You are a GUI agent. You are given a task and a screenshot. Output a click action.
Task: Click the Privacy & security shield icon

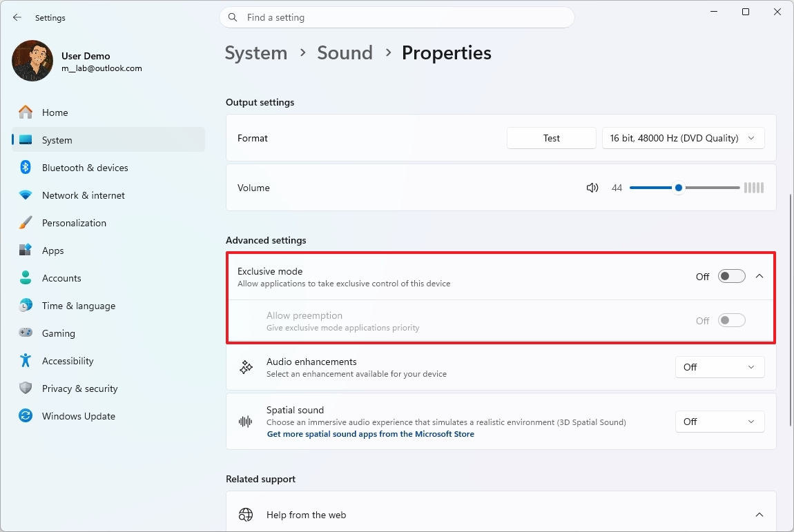pos(26,388)
